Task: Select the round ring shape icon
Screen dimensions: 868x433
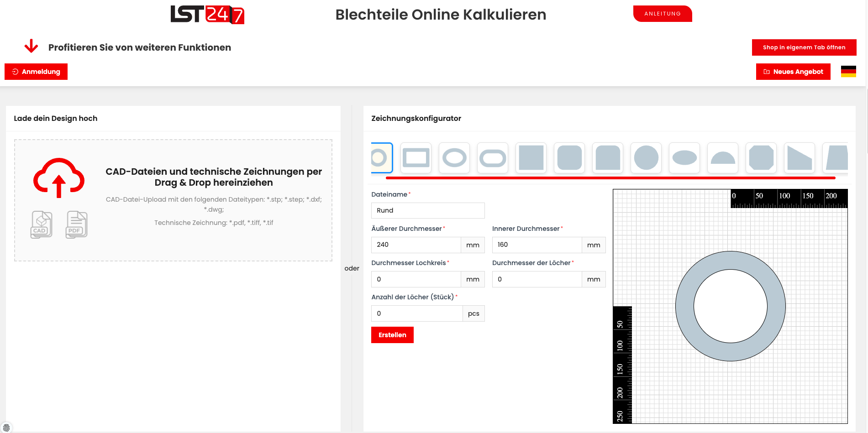Action: (382, 158)
